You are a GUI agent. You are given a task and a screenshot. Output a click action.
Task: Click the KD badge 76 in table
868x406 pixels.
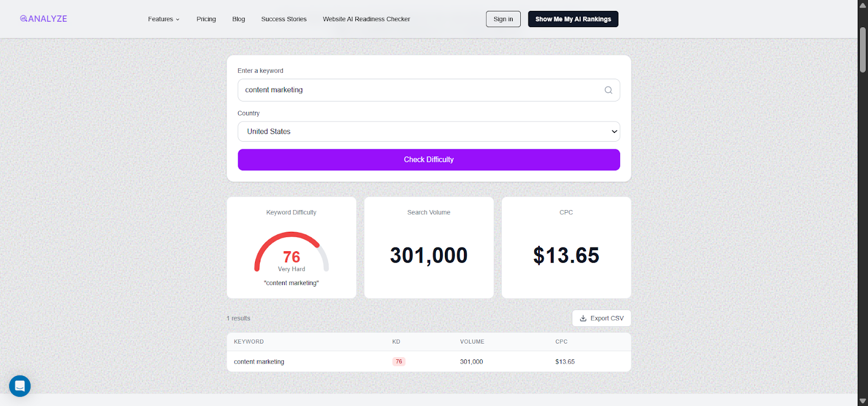point(399,361)
